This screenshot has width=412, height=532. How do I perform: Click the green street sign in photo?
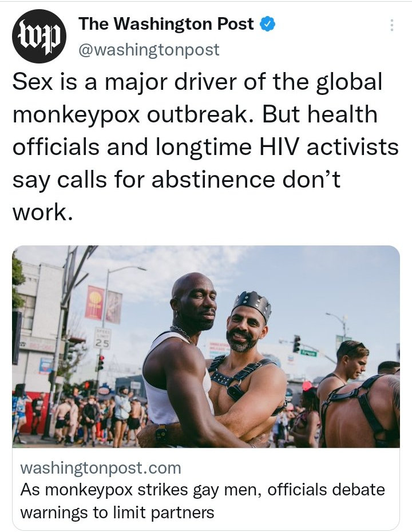(308, 353)
